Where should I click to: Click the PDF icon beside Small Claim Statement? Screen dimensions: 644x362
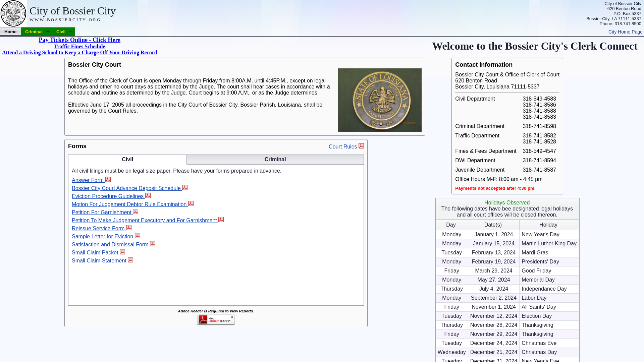click(x=130, y=260)
